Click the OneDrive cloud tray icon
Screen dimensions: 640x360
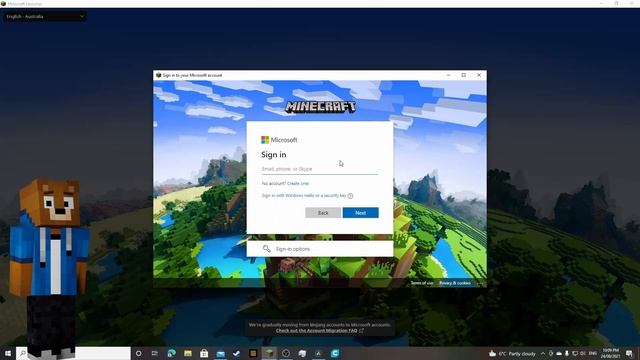tap(559, 353)
